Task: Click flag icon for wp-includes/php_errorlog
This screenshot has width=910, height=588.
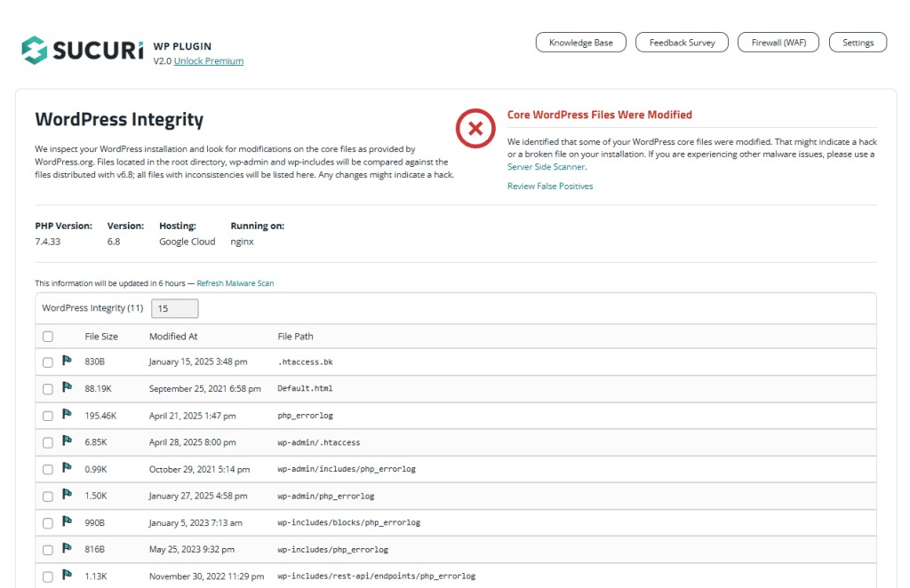Action: click(68, 549)
